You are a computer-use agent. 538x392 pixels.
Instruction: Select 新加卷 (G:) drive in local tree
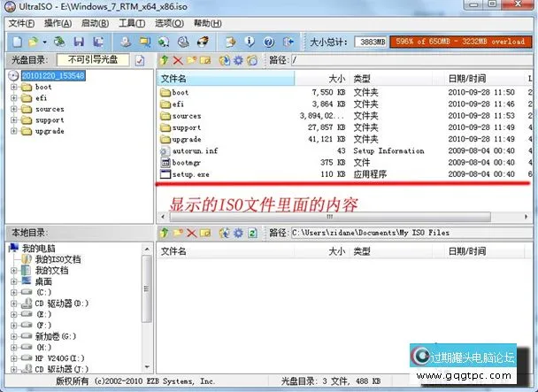pos(56,336)
